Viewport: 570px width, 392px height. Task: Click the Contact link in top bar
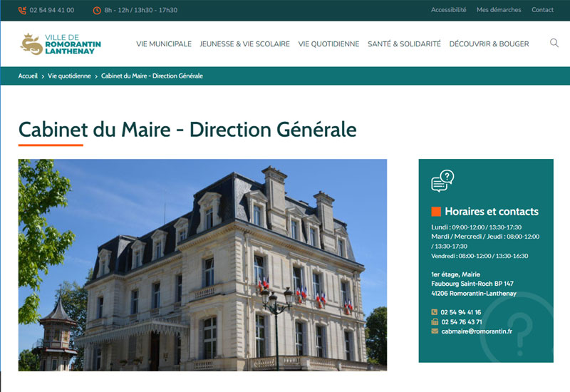[x=542, y=10]
